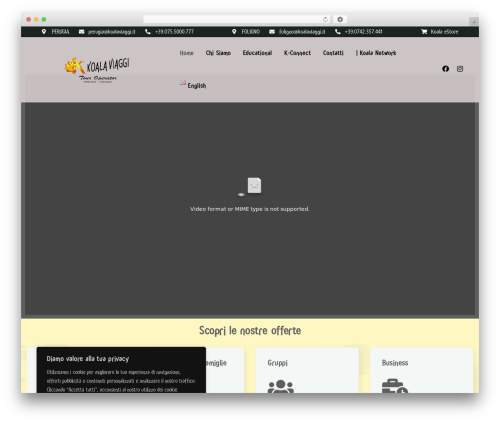Click the video format not supported message

(x=250, y=209)
